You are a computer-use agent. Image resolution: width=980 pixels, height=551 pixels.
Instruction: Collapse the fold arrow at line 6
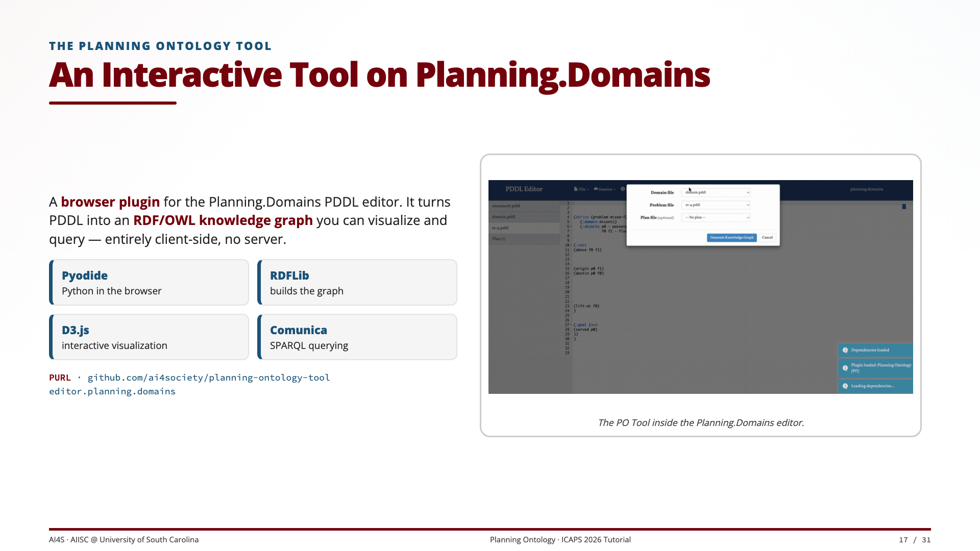click(572, 227)
